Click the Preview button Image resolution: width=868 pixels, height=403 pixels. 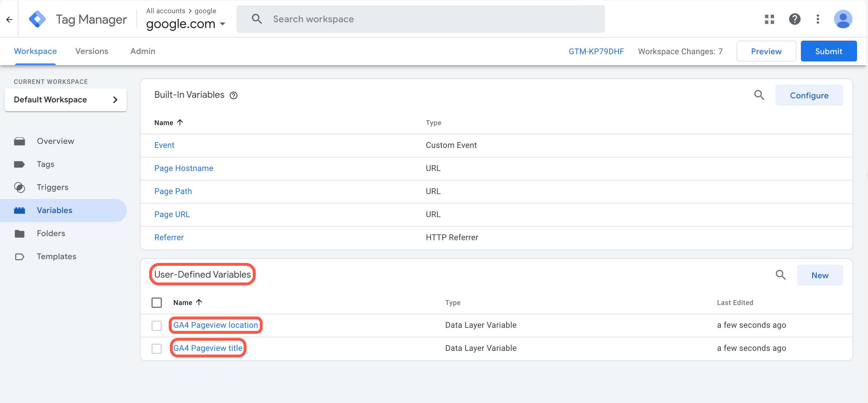[x=766, y=51]
